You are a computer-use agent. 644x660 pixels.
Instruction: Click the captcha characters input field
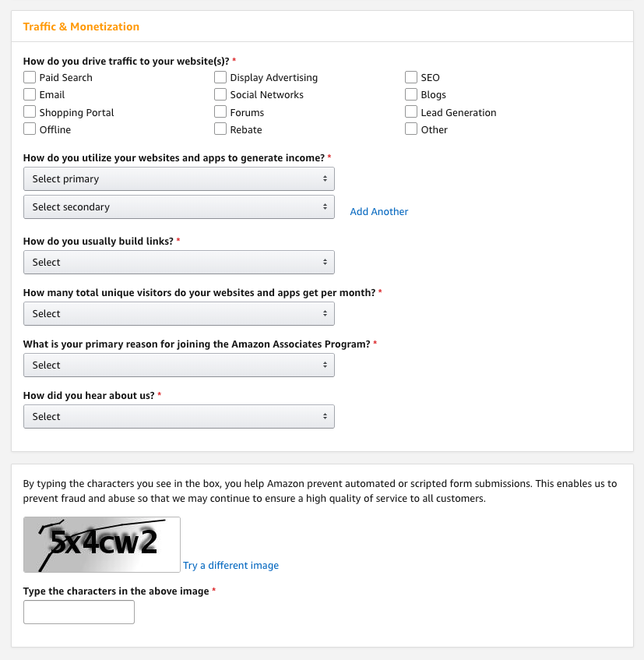coord(78,612)
